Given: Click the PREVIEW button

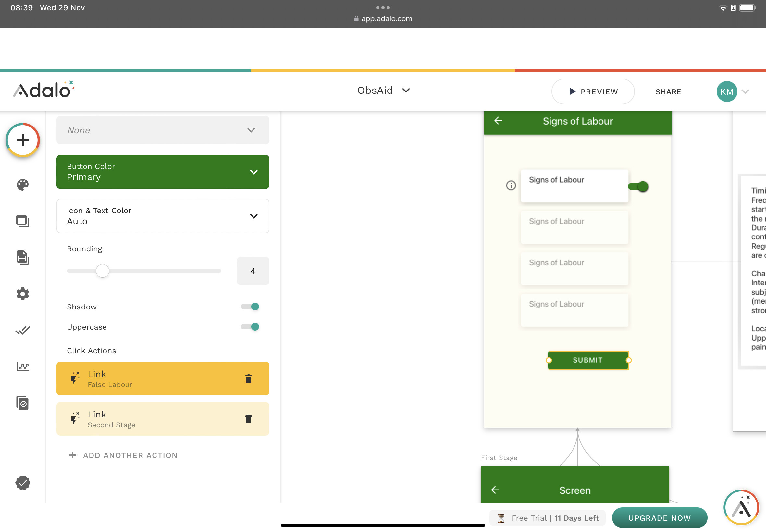Looking at the screenshot, I should click(x=593, y=92).
